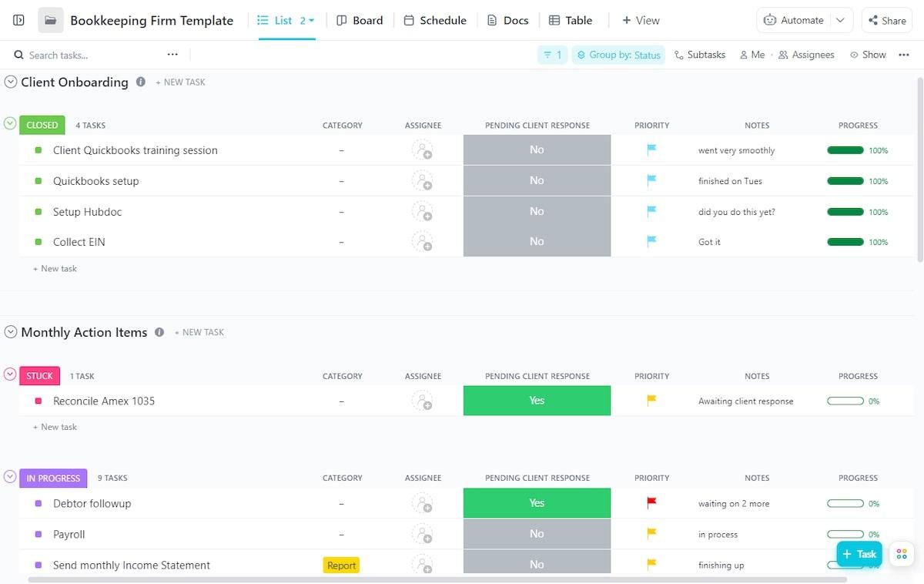
Task: Click the info icon next to Client Onboarding
Action: [x=141, y=82]
